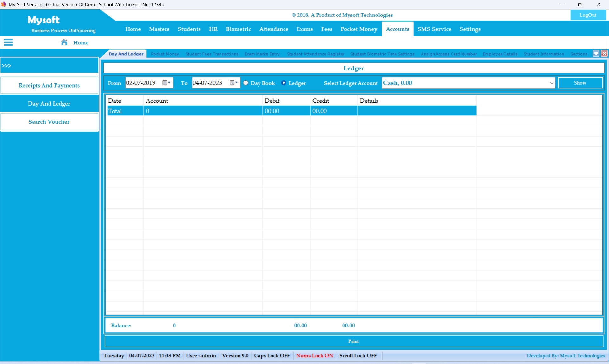Open the To date calendar picker
This screenshot has width=609, height=364.
(x=234, y=83)
